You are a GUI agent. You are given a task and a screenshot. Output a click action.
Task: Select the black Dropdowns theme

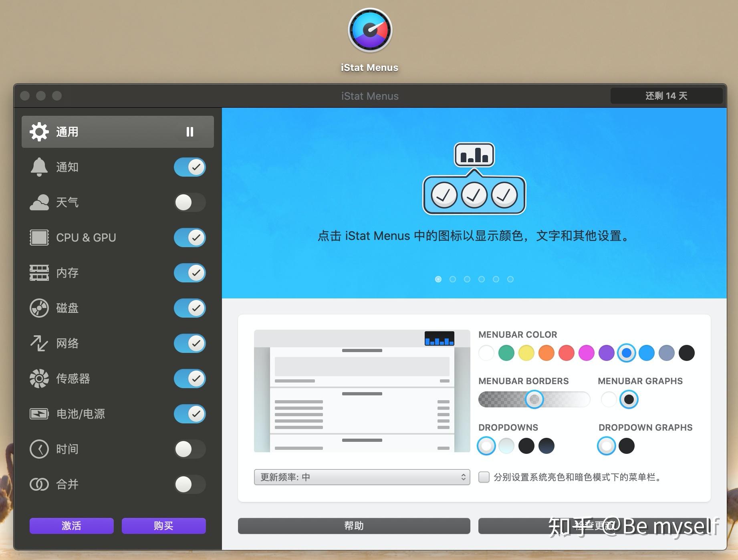pos(526,446)
